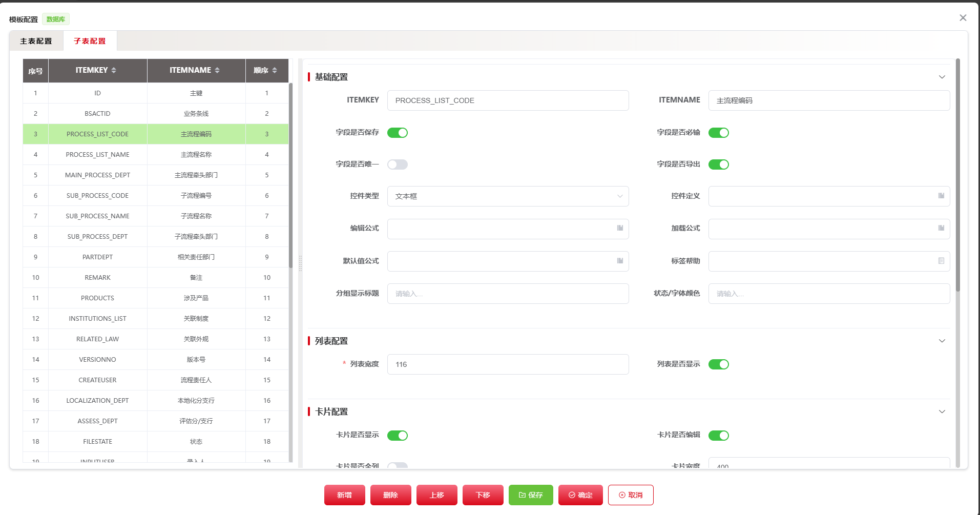Select the FILESTATE row

(156, 442)
